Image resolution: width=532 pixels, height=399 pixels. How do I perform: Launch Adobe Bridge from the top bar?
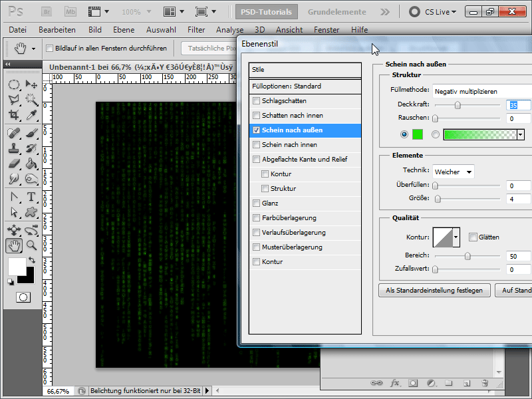click(47, 12)
